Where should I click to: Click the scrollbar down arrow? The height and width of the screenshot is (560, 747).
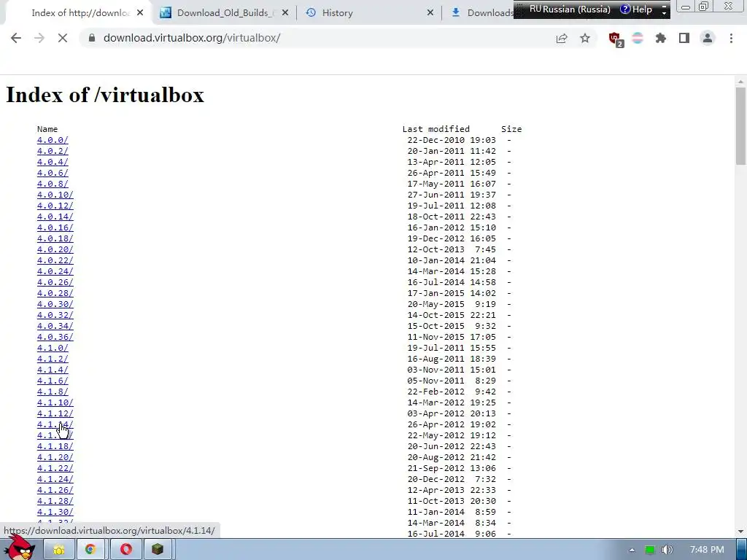[740, 532]
